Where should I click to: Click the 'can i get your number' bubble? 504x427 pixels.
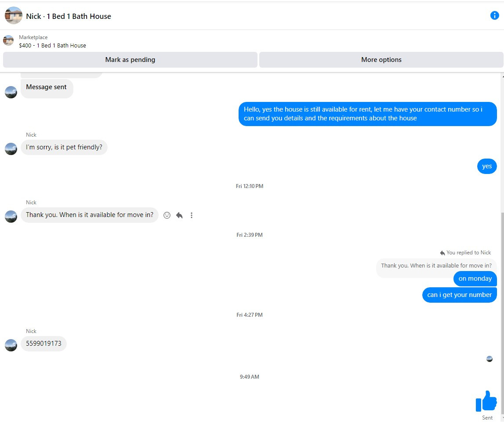coord(459,295)
